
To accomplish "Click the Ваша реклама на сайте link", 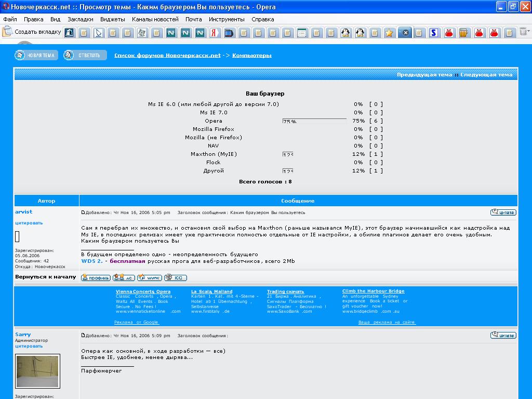I will tap(387, 322).
